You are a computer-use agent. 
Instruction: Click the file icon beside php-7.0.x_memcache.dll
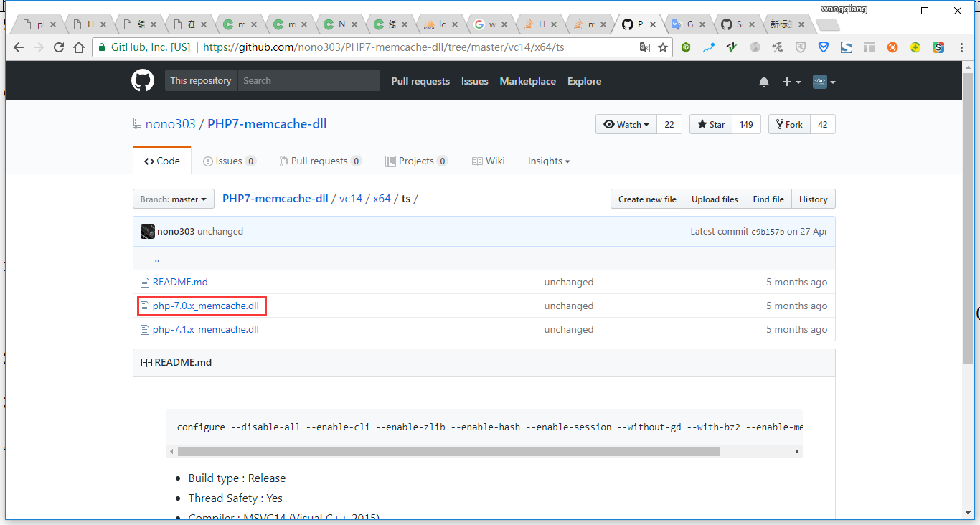pyautogui.click(x=145, y=306)
